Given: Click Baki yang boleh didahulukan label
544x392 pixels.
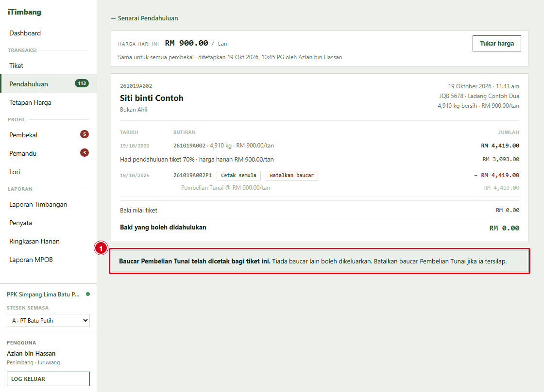Looking at the screenshot, I should (163, 228).
